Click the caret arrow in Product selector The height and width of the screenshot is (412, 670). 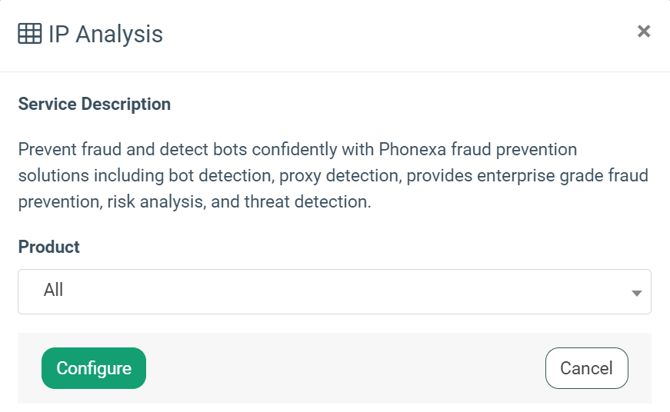coord(636,293)
